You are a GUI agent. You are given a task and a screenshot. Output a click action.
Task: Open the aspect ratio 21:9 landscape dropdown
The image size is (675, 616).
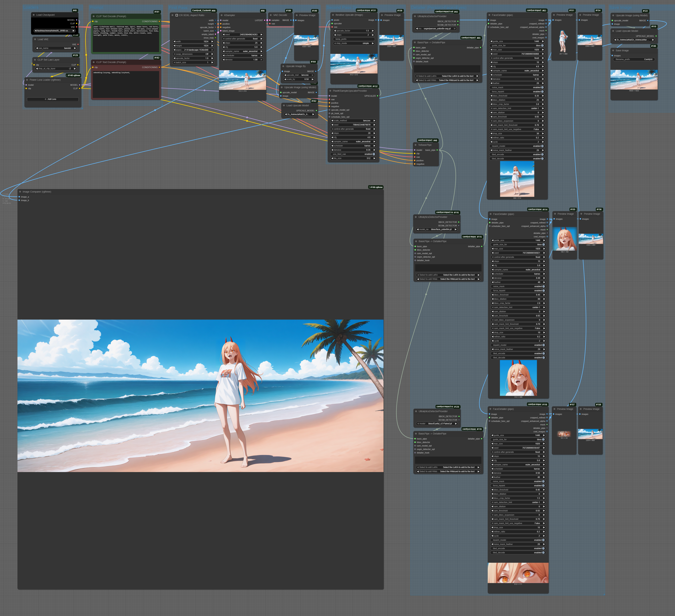pos(193,50)
